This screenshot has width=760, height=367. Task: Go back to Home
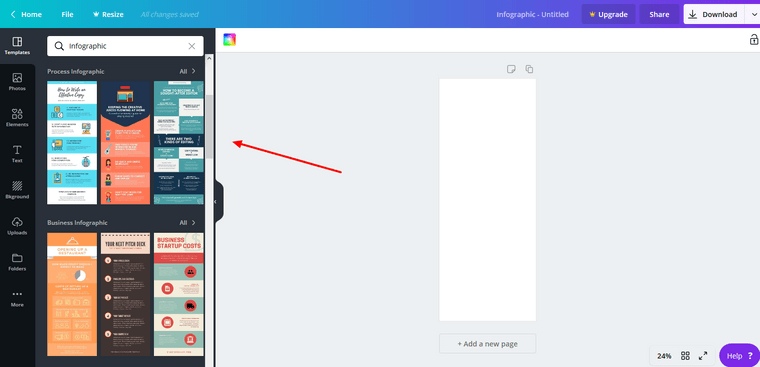click(26, 15)
